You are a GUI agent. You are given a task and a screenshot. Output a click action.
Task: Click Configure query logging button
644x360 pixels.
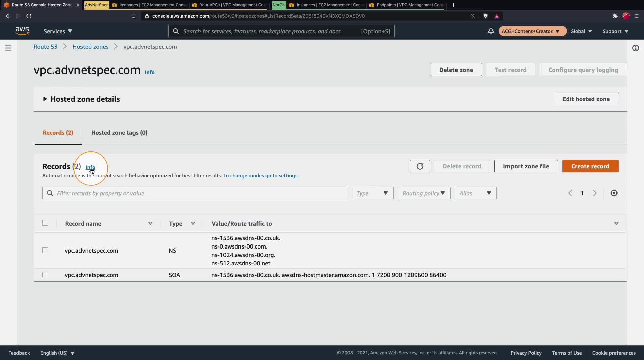pos(583,70)
